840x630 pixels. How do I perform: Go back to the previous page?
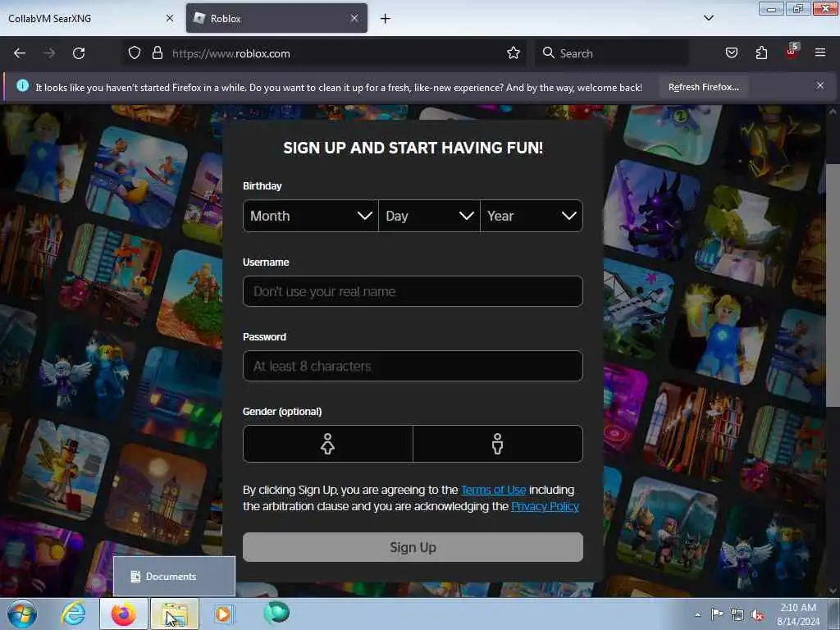point(20,53)
